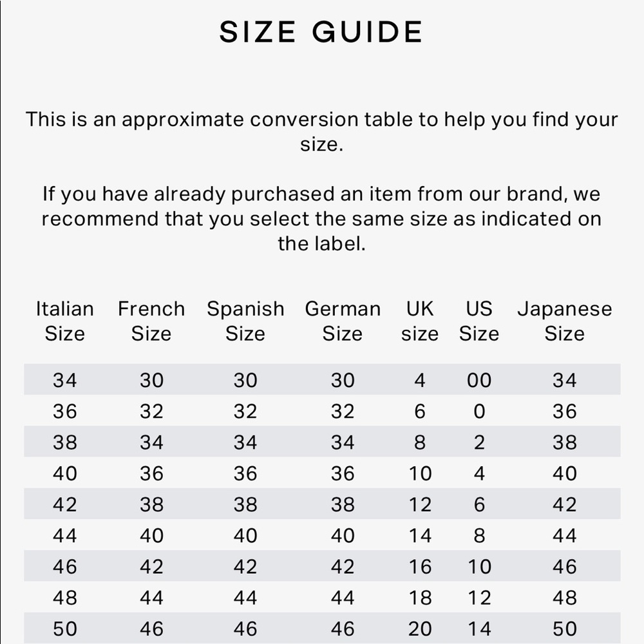
Task: Select the German Size column header
Action: [x=343, y=321]
